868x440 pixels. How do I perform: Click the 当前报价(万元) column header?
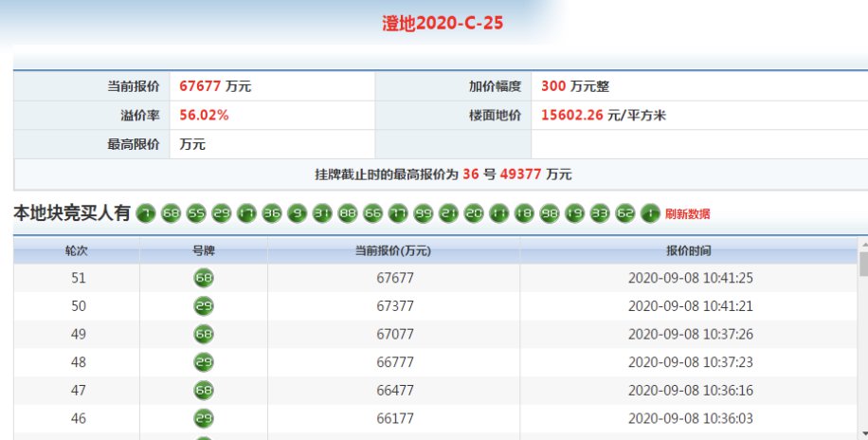393,251
